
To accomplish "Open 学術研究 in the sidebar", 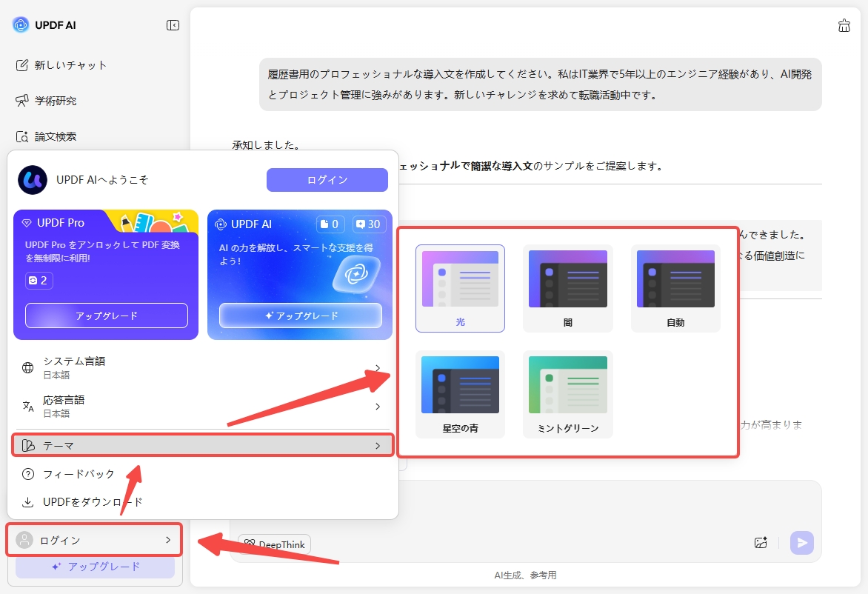I will click(46, 101).
